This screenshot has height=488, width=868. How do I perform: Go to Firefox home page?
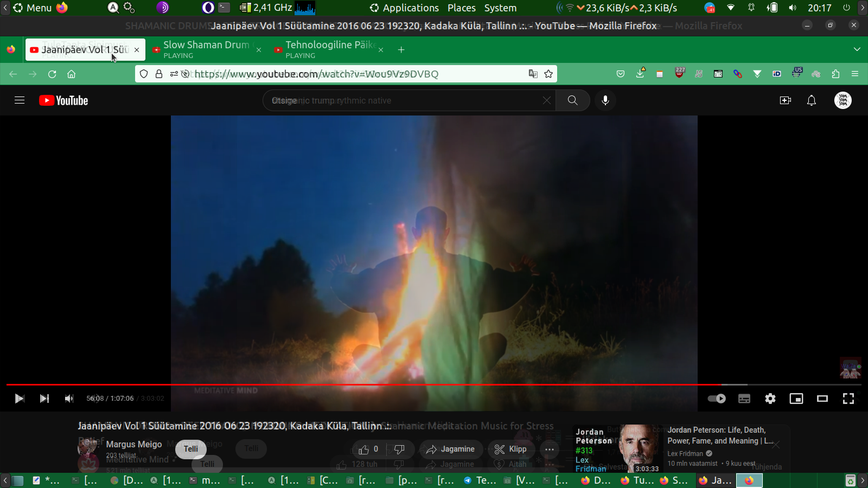tap(72, 74)
